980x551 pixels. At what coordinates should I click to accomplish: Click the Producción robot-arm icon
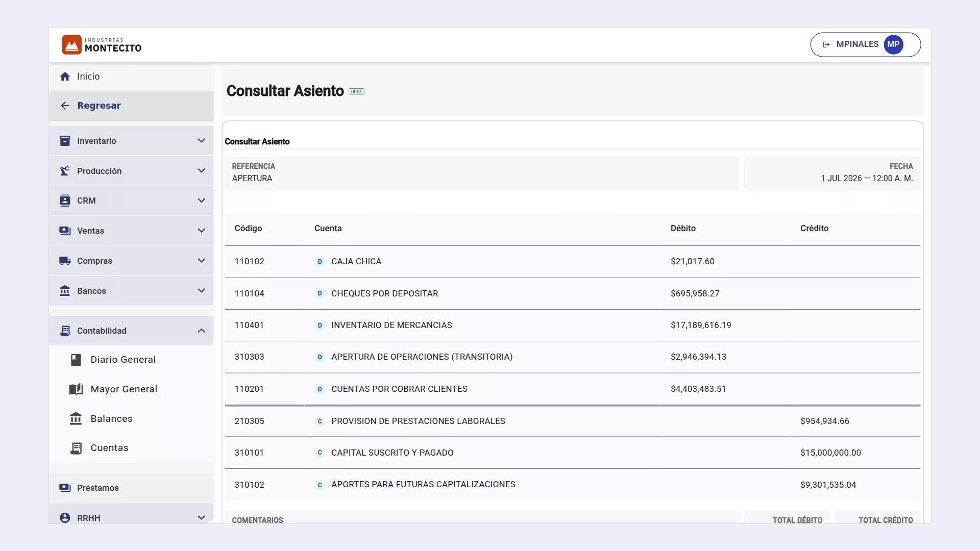coord(65,171)
